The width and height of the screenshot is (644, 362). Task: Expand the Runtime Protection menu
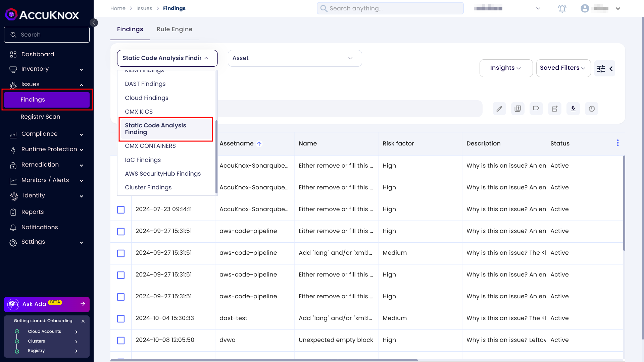pyautogui.click(x=47, y=149)
